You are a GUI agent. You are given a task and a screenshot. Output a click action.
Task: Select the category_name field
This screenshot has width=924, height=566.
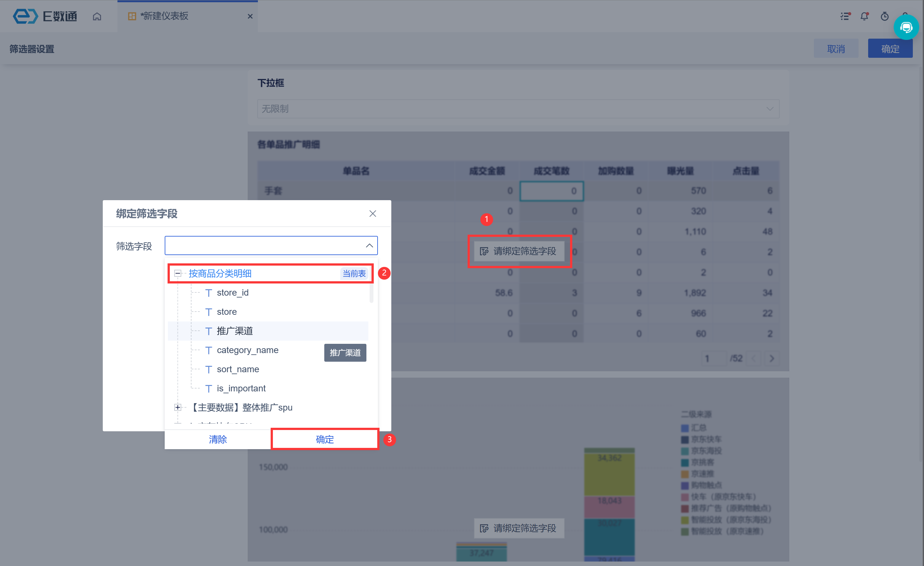247,350
